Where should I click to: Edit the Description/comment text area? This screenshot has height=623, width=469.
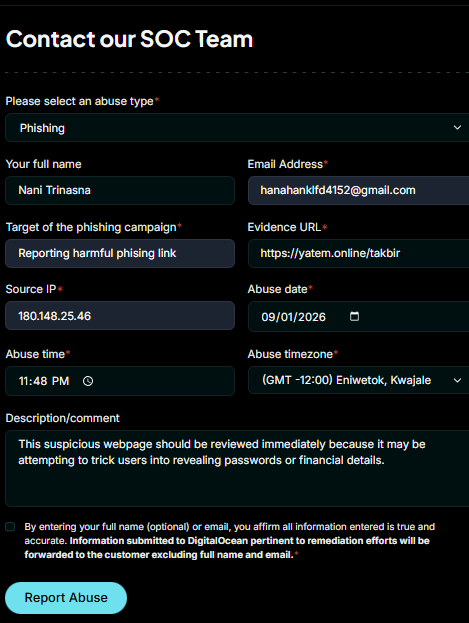(x=237, y=468)
